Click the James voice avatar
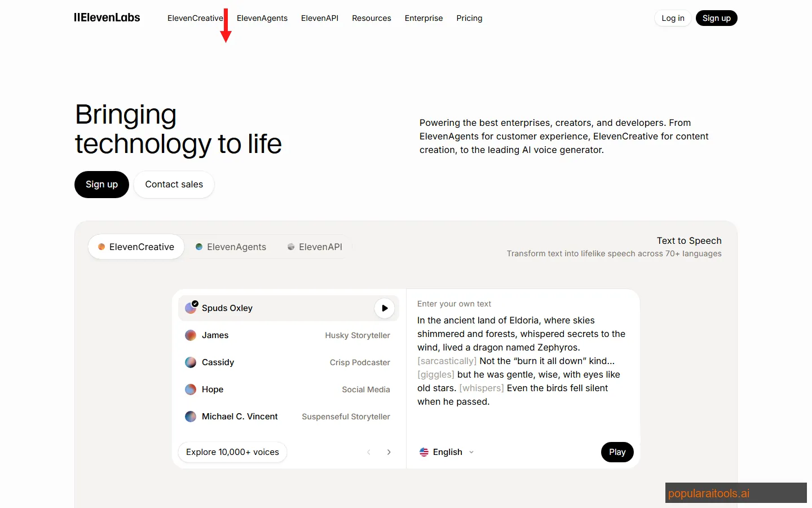The image size is (812, 508). pyautogui.click(x=191, y=335)
